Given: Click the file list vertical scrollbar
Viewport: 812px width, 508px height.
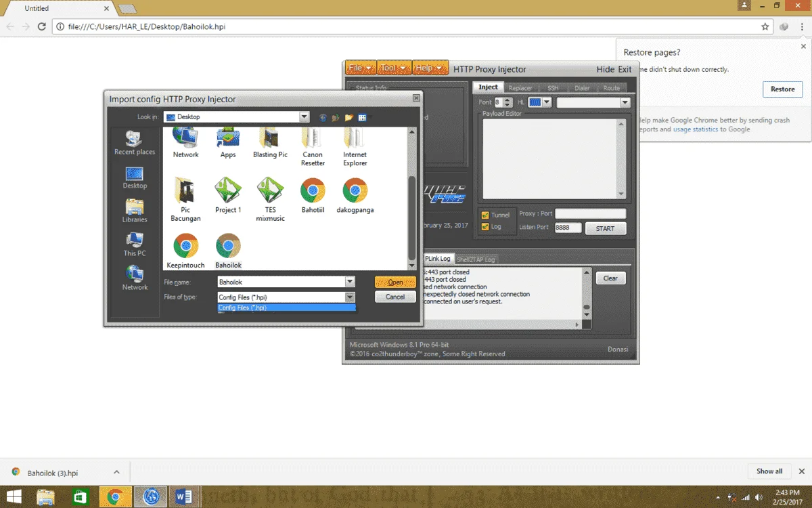Looking at the screenshot, I should click(411, 198).
